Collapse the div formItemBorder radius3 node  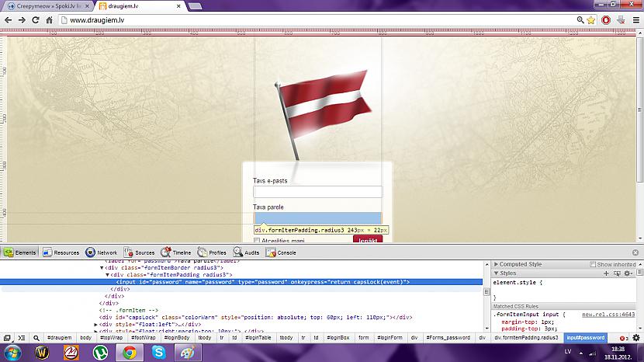[102, 268]
